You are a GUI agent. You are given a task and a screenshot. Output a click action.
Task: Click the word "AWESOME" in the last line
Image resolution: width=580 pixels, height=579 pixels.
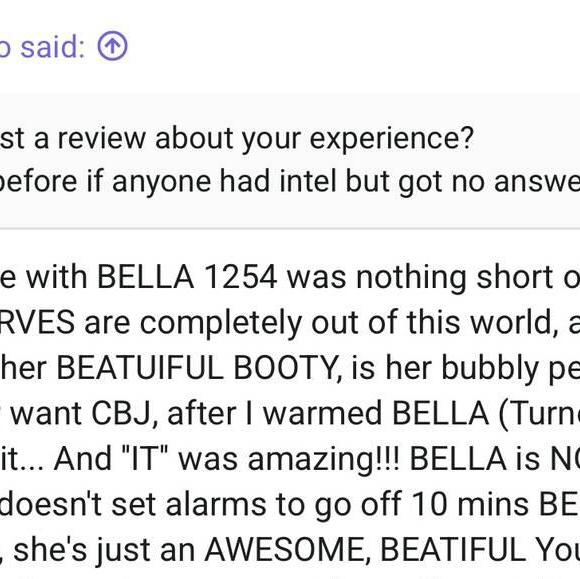(288, 550)
